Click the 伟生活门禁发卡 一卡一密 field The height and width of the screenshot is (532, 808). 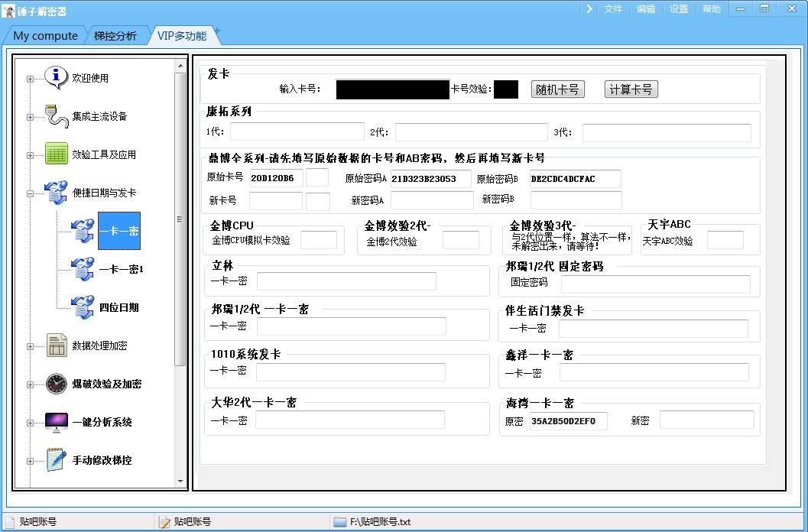(654, 329)
